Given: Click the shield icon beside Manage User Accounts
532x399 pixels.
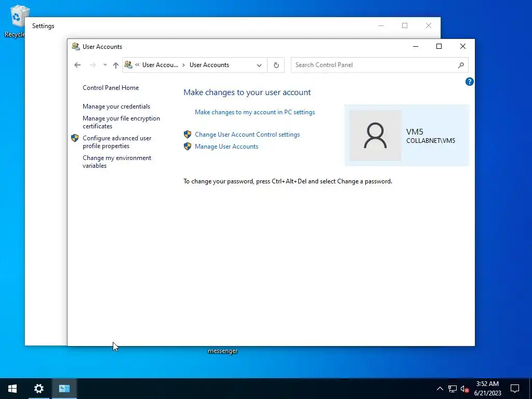Looking at the screenshot, I should [x=187, y=146].
